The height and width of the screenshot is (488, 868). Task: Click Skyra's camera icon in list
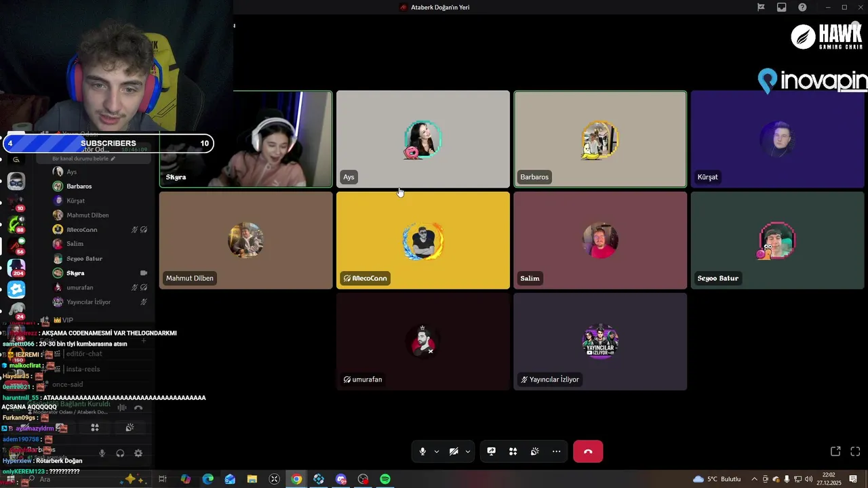(x=143, y=272)
